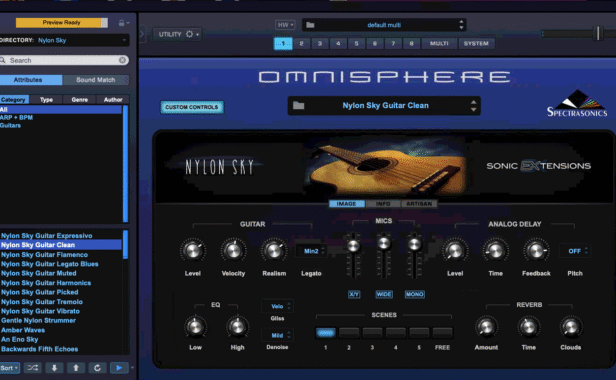Viewport: 616px width, 380px height.
Task: Click the CUSTOM CONTROLS button
Action: click(192, 107)
